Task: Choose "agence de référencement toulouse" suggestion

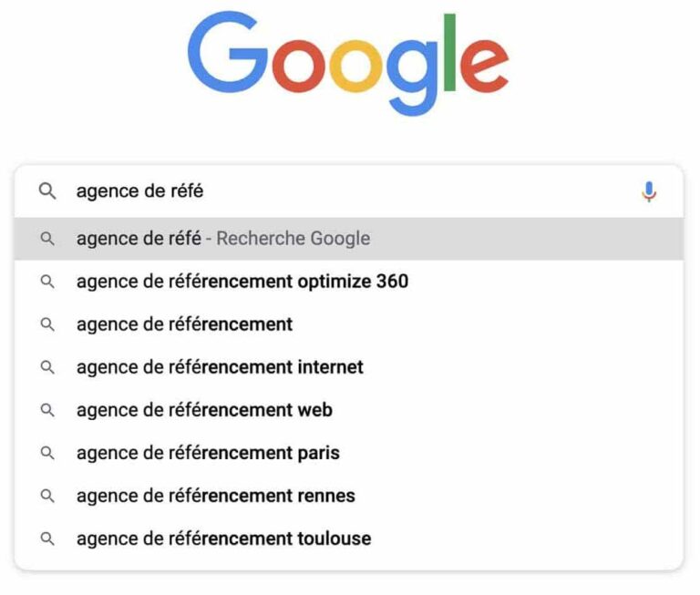Action: 223,539
